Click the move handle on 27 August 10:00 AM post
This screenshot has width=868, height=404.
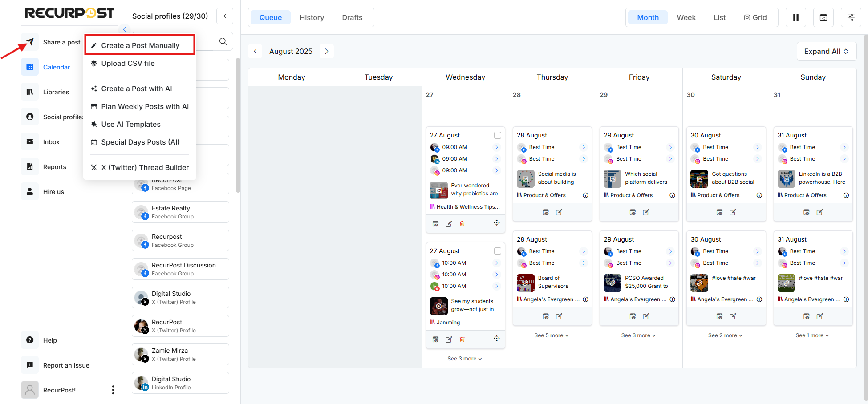497,339
